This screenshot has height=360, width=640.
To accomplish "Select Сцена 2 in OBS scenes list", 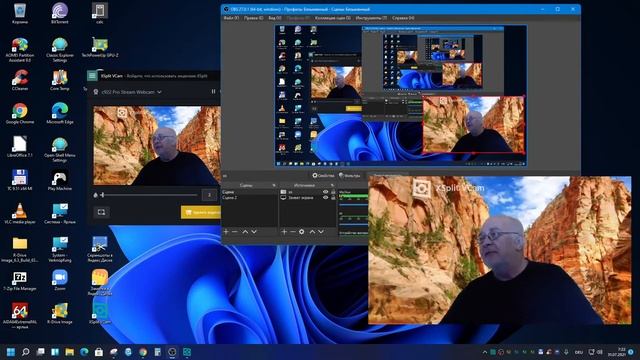I will (249, 198).
